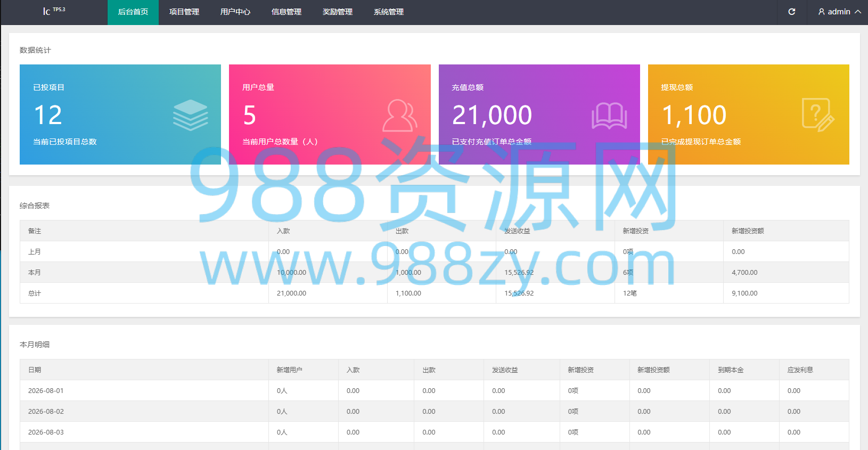Click the 新增投资额 column header in 综合报表
Viewport: 868px width, 450px height.
pos(748,231)
